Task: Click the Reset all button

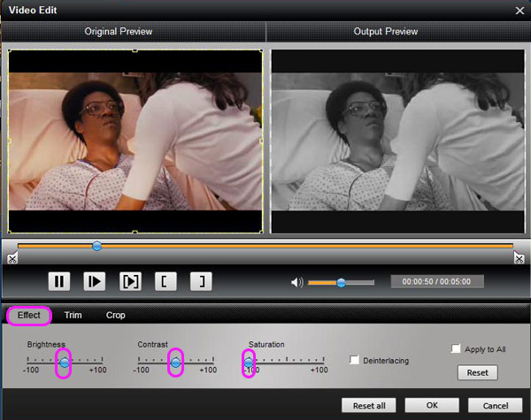Action: 369,405
